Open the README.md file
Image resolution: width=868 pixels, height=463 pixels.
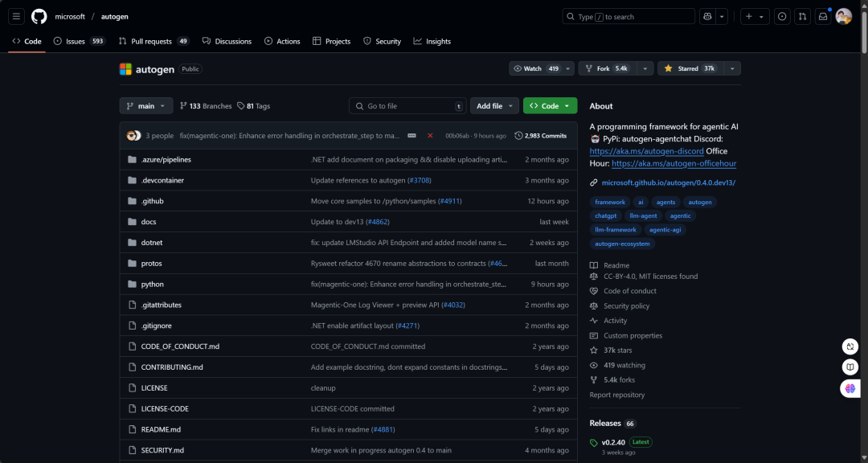click(161, 430)
